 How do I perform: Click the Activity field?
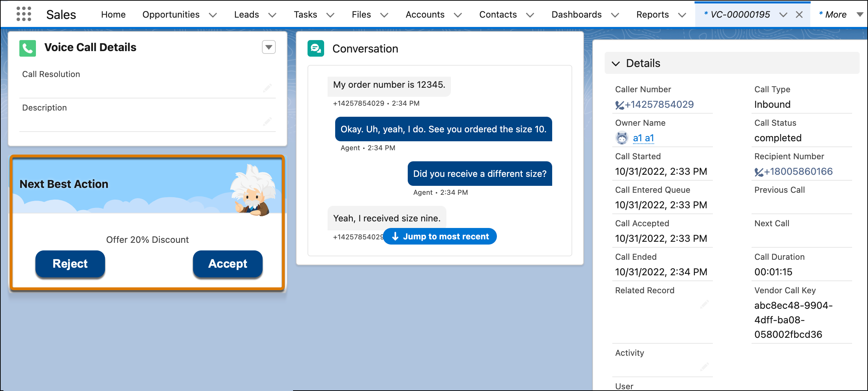[662, 361]
